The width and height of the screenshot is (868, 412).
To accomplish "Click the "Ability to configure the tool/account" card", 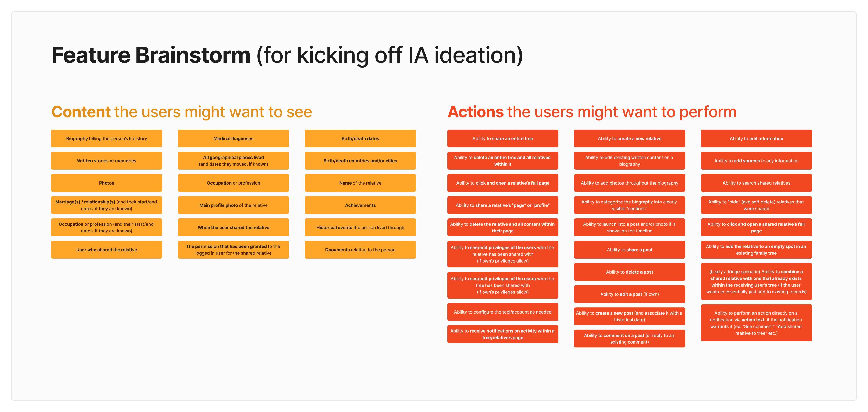I will [x=502, y=312].
